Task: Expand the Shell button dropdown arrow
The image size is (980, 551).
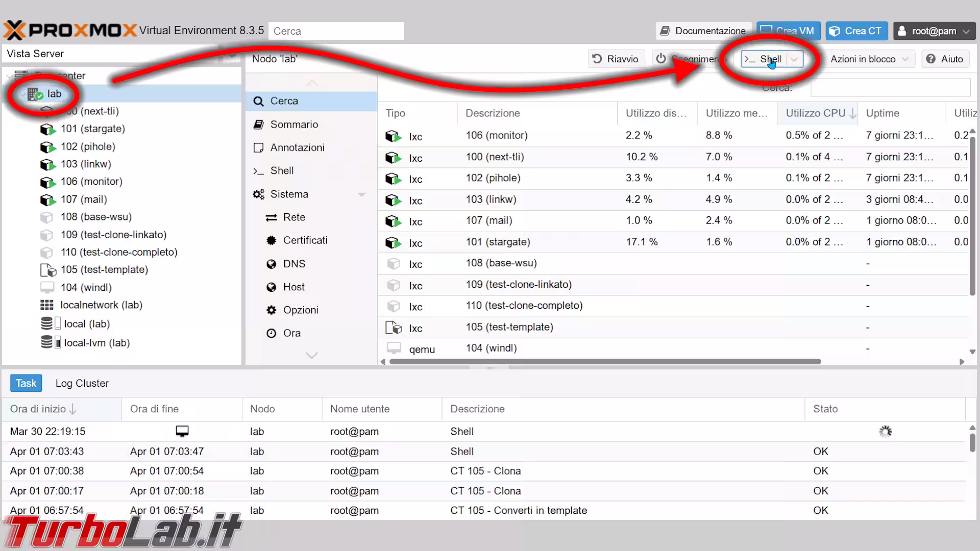Action: (794, 59)
